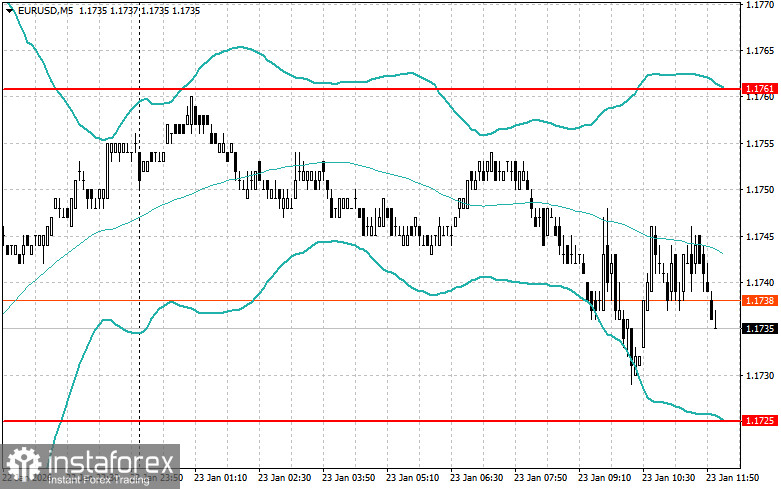Click the 1.1740 price scale value

click(x=760, y=283)
